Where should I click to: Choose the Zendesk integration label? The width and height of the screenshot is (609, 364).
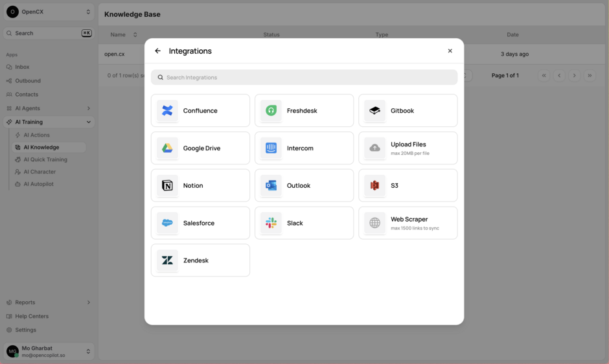(x=196, y=260)
